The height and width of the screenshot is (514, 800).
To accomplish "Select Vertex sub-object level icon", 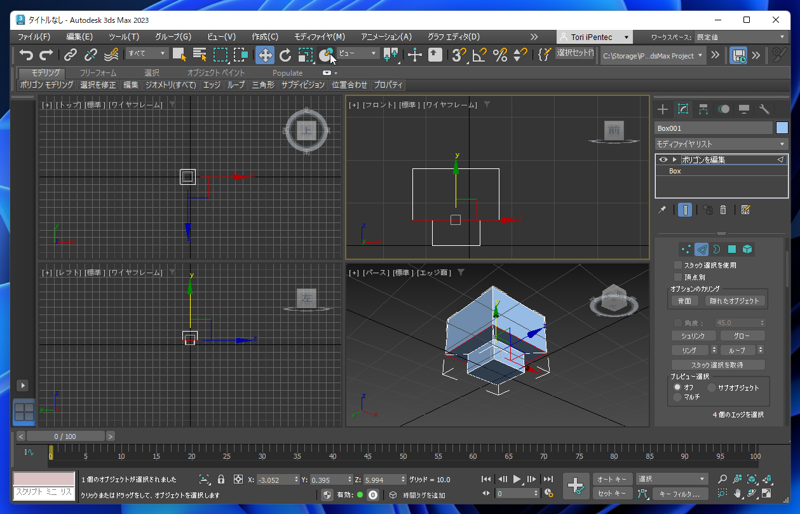I will pyautogui.click(x=686, y=249).
